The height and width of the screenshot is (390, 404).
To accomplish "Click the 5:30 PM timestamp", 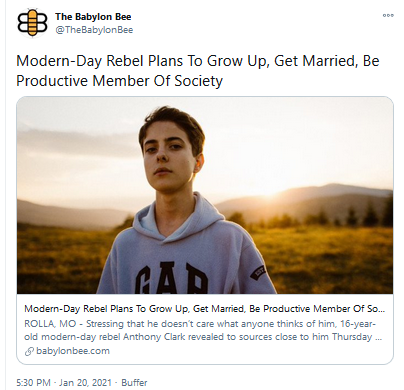I will click(x=33, y=382).
